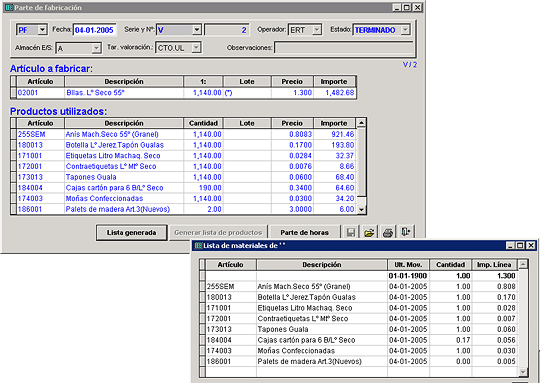Click up arrow of Lista de materiales scrollbar
Image resolution: width=540 pixels, height=383 pixels.
click(x=523, y=265)
